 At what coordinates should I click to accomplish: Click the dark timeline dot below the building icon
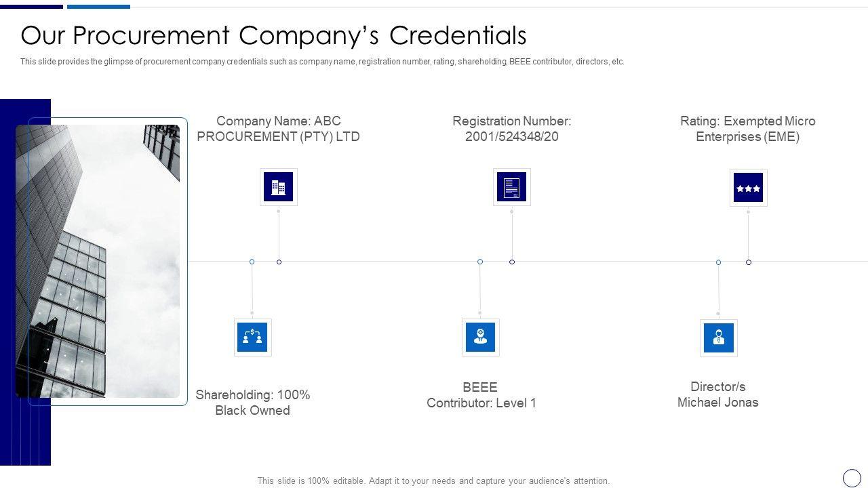279,262
